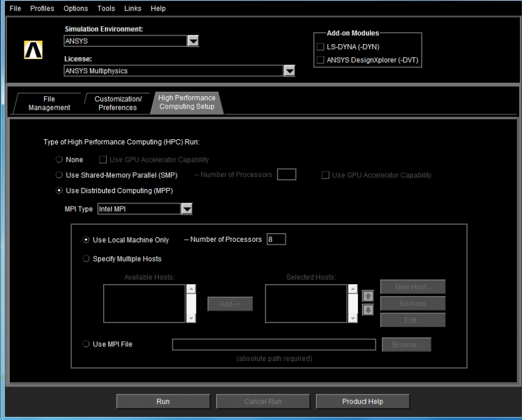Image resolution: width=522 pixels, height=420 pixels.
Task: Toggle GPU Accelerator checkbox in SMP row
Action: click(x=325, y=175)
